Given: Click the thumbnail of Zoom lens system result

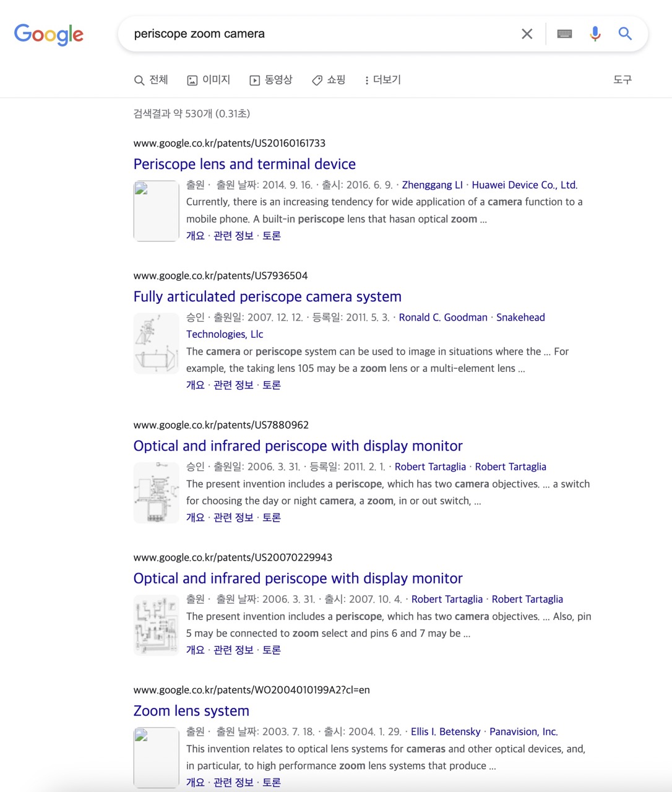Looking at the screenshot, I should [x=157, y=757].
